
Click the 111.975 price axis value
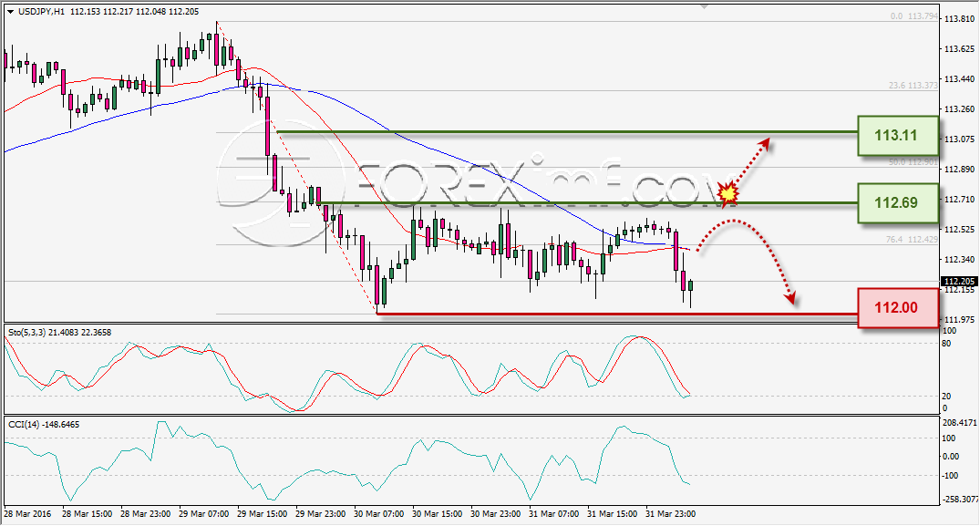[x=959, y=319]
